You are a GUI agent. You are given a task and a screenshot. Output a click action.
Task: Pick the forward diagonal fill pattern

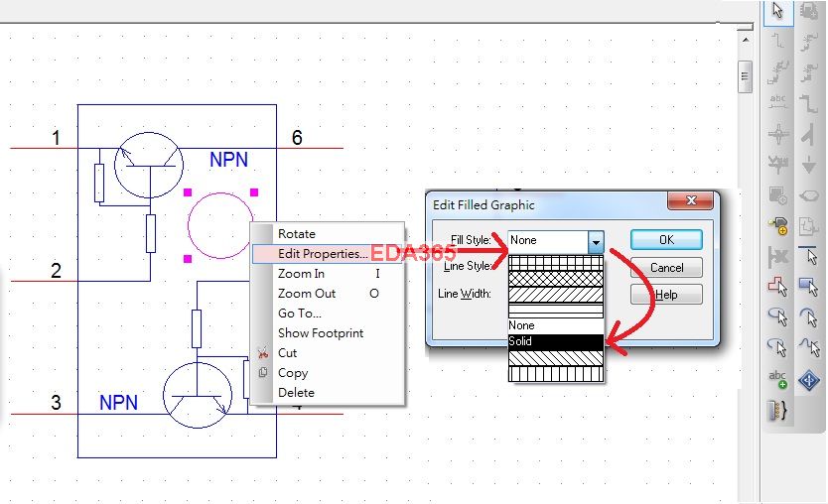tap(556, 295)
